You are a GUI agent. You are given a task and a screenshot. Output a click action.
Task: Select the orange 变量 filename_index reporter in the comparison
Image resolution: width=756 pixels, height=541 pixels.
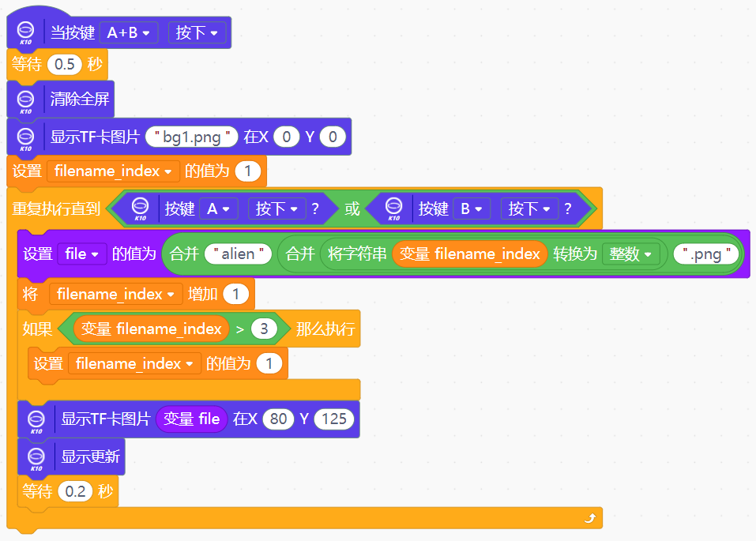[x=151, y=329]
